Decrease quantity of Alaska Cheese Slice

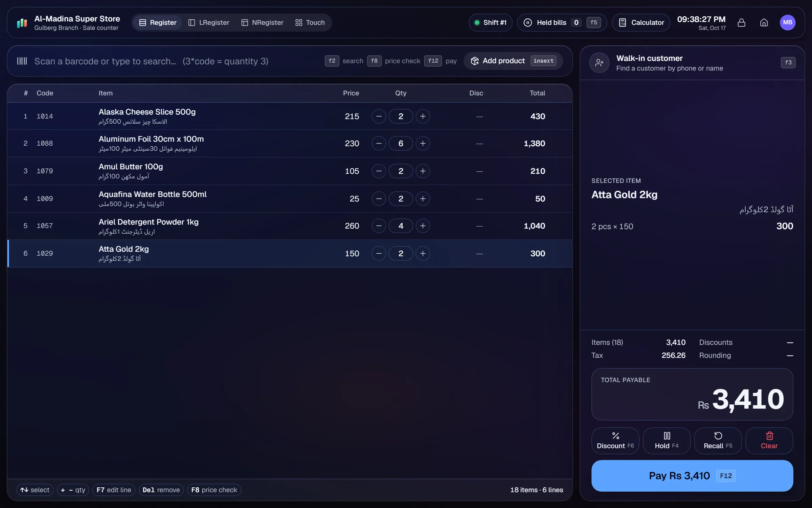(x=379, y=117)
